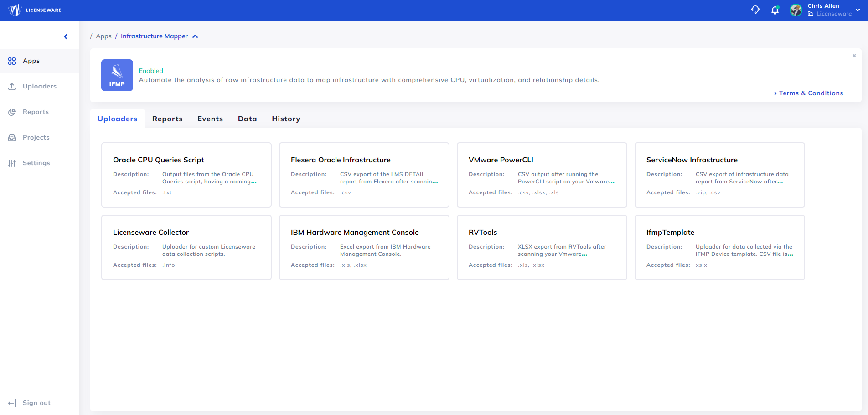Viewport: 868px width, 415px height.
Task: Click the Enabled status label
Action: tap(151, 71)
